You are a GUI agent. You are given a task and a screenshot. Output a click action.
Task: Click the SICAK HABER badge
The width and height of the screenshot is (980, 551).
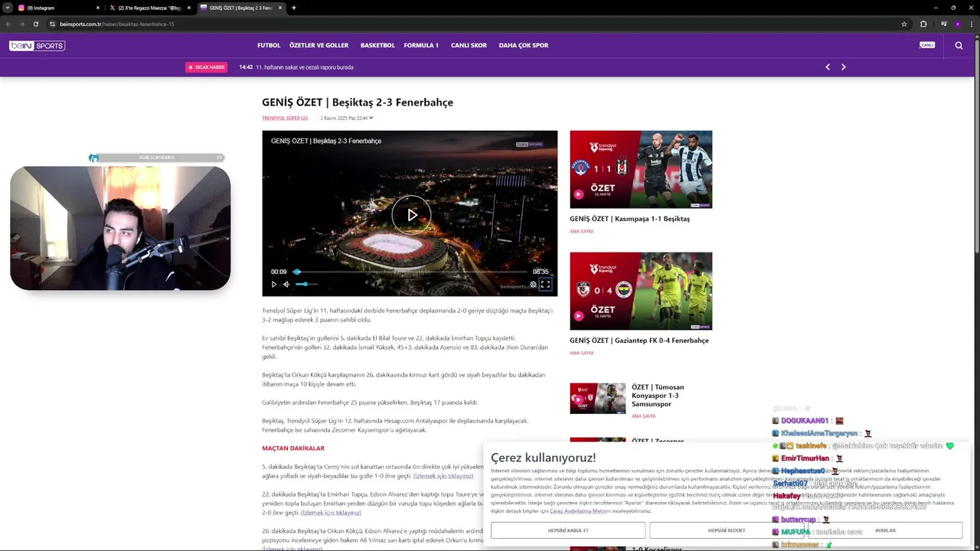(x=206, y=67)
